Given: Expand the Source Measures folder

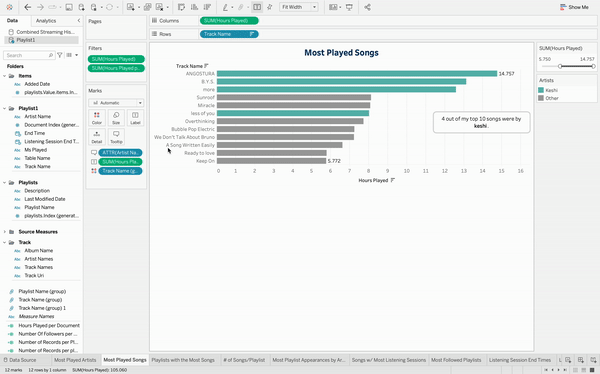Looking at the screenshot, I should point(5,232).
